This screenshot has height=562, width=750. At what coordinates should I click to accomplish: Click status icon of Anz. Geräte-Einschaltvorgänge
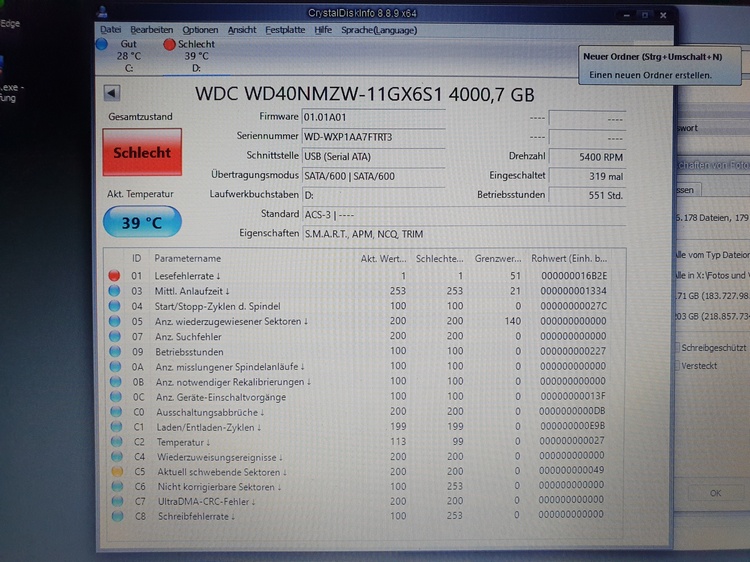(x=115, y=397)
